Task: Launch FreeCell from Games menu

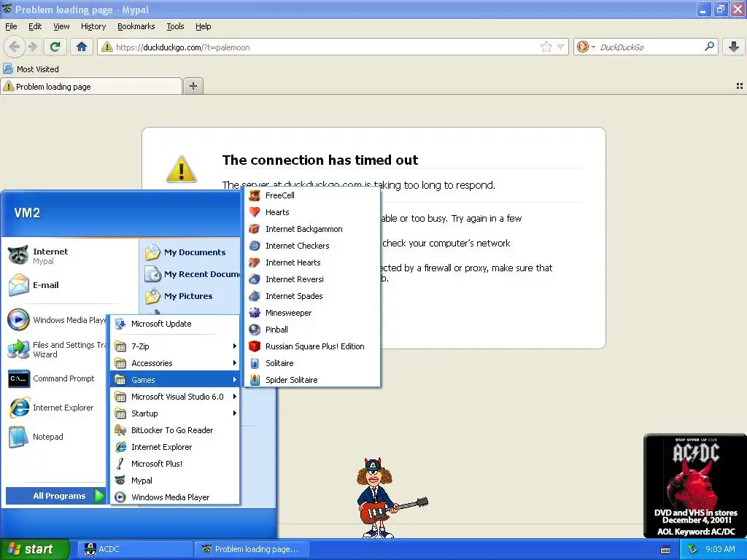Action: [312, 195]
